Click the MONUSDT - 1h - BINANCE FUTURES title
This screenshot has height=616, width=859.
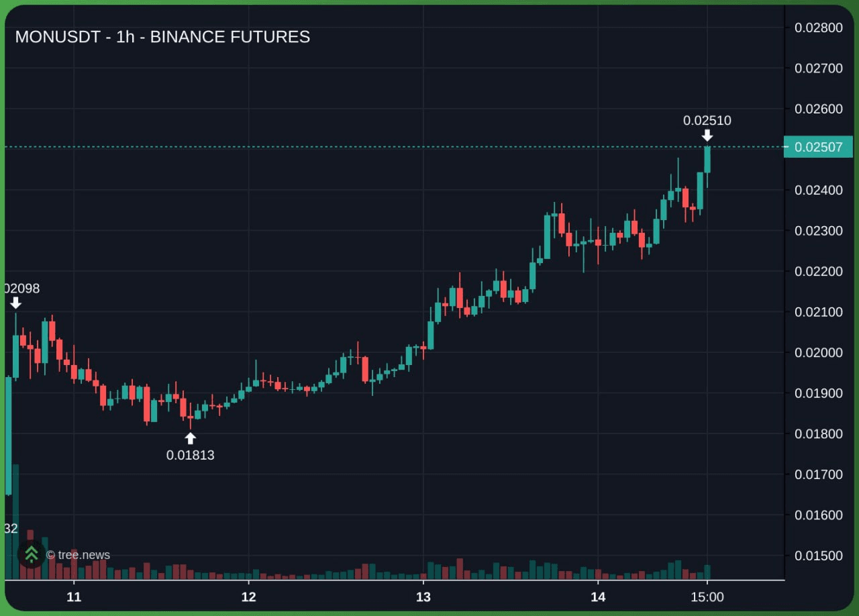click(x=162, y=37)
